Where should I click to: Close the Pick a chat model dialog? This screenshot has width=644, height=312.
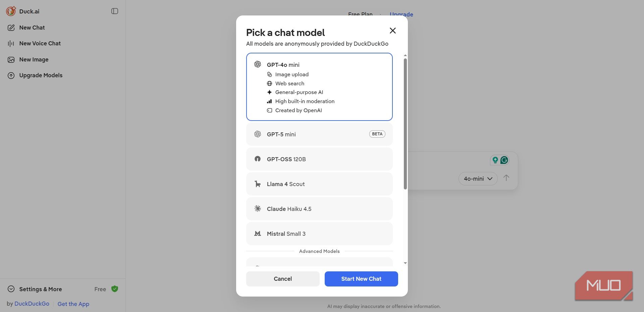coord(393,31)
